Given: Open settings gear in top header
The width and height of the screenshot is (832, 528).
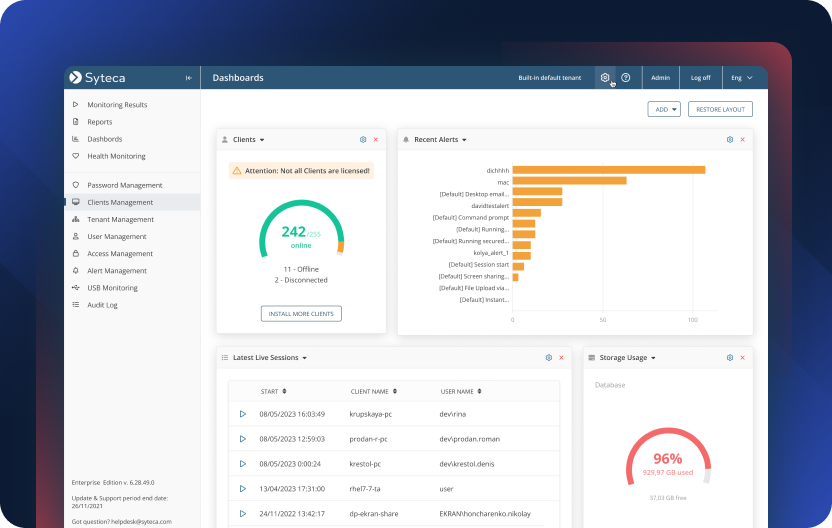Looking at the screenshot, I should (x=605, y=77).
